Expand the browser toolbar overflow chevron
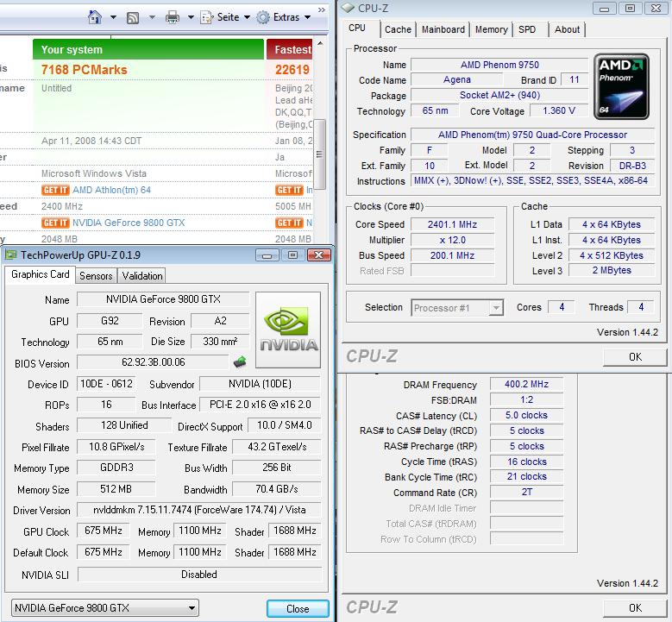 tap(322, 9)
